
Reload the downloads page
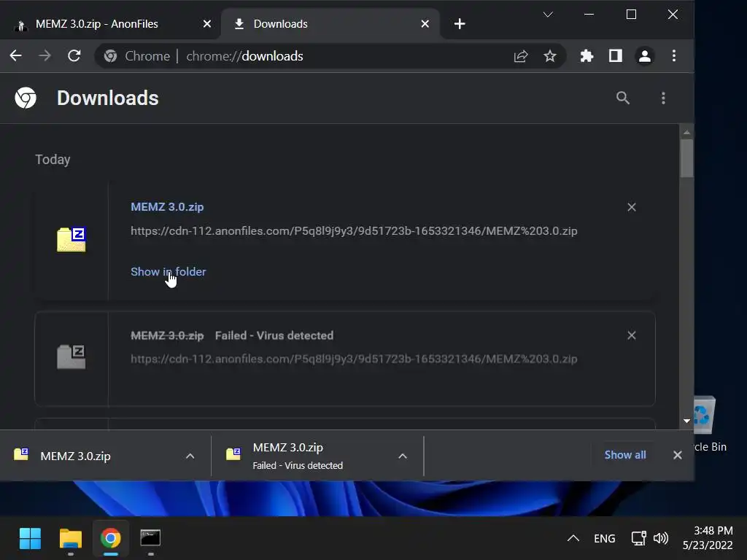[74, 55]
